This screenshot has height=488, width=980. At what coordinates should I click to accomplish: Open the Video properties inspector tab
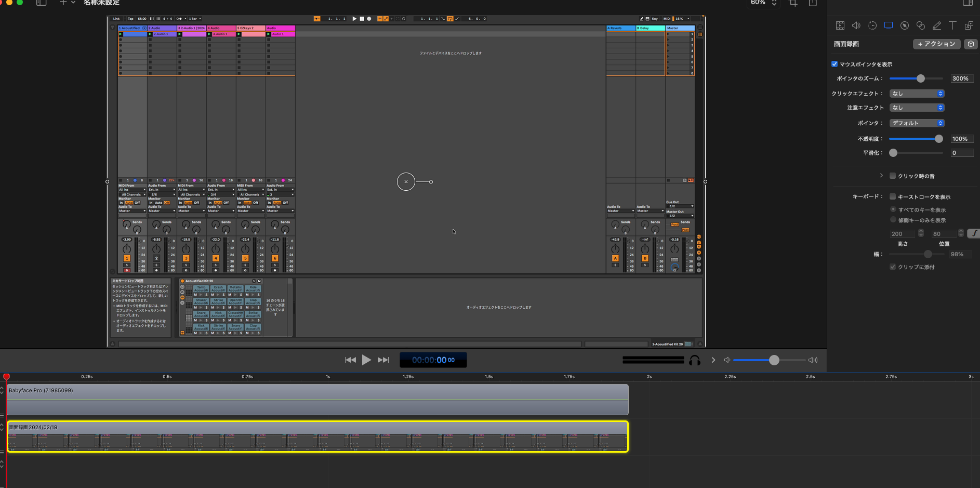click(840, 25)
